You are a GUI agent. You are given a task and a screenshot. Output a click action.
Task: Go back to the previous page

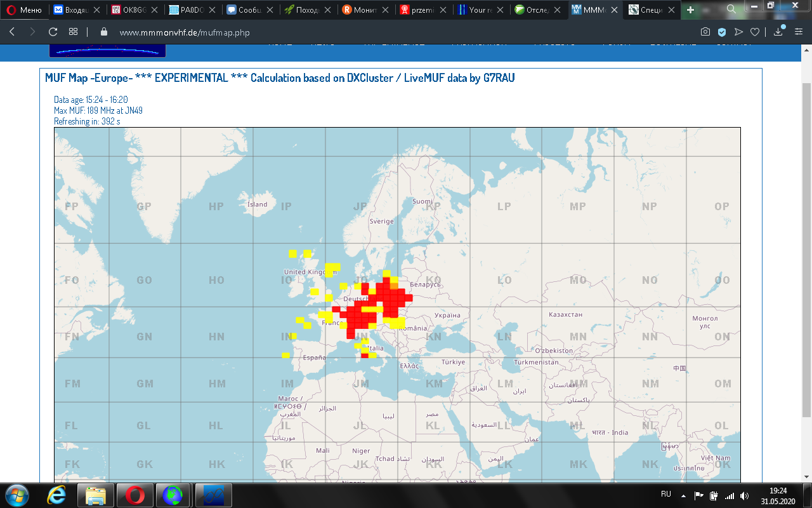12,32
